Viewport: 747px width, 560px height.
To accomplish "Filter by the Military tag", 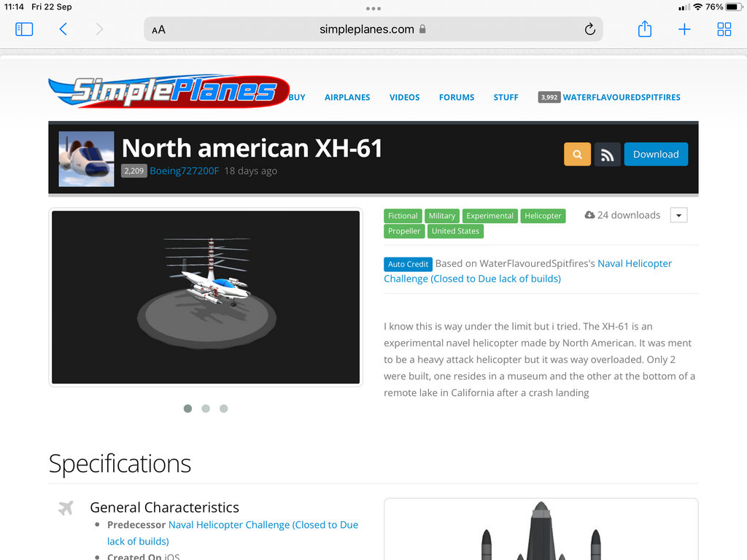I will point(441,216).
